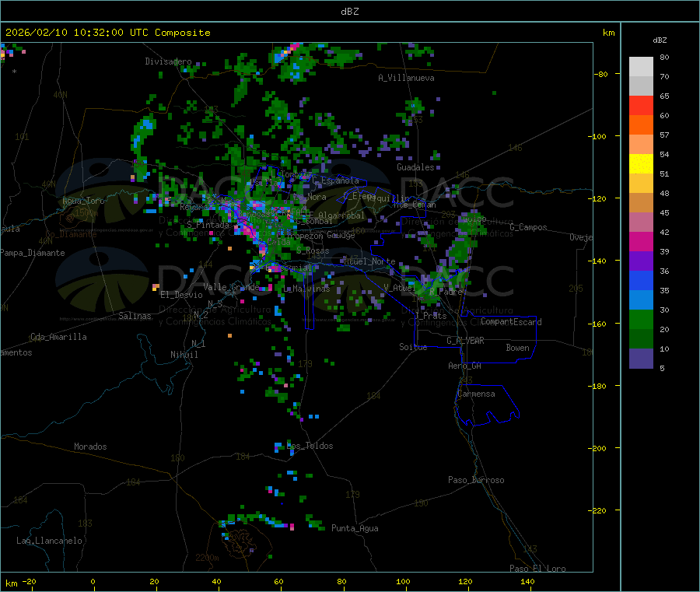Click the Morados place label
This screenshot has width=700, height=592.
90,447
